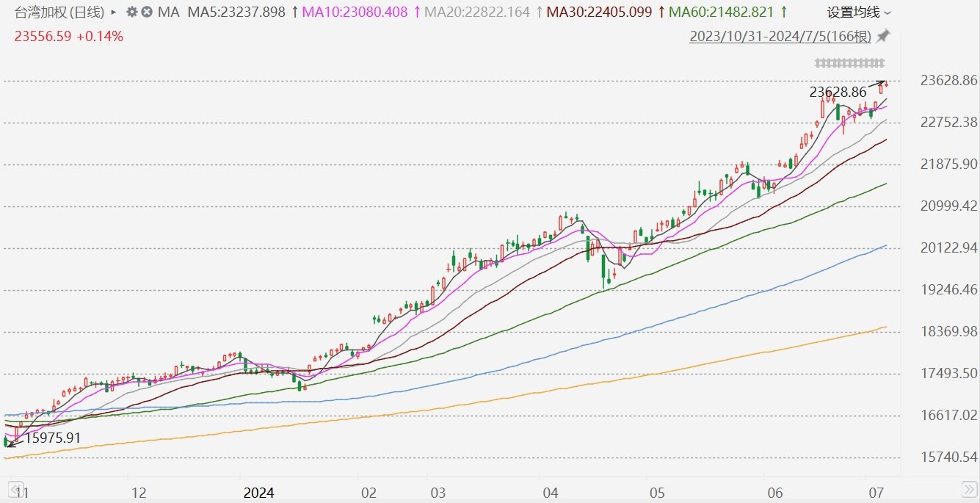Pin the date range with pushpin icon
The image size is (980, 503).
pos(883,36)
